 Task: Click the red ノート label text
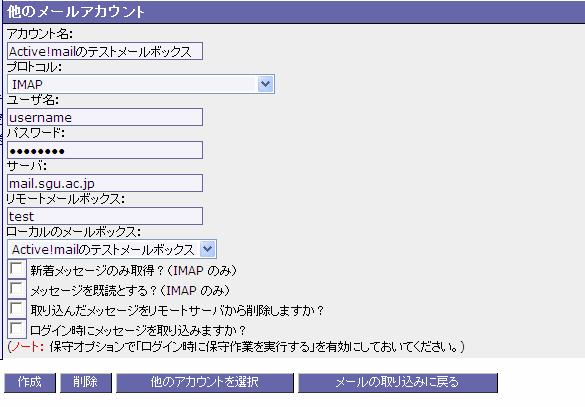click(25, 347)
